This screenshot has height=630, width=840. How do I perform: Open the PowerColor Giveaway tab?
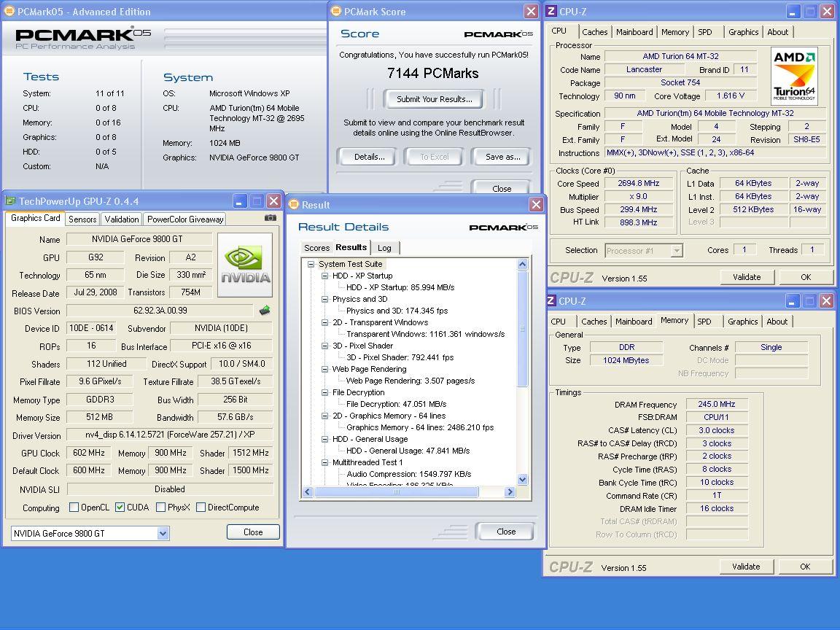[184, 219]
